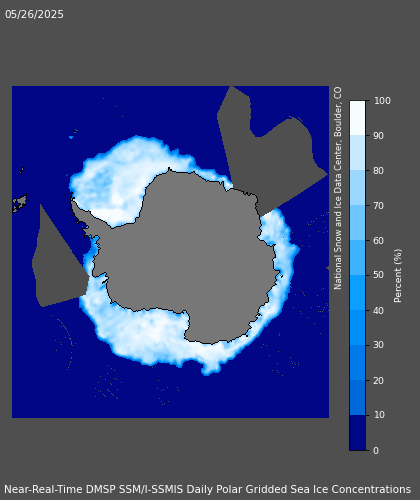The image size is (420, 500).
Task: Click the white 90-100 percent color band
Action: pyautogui.click(x=357, y=118)
